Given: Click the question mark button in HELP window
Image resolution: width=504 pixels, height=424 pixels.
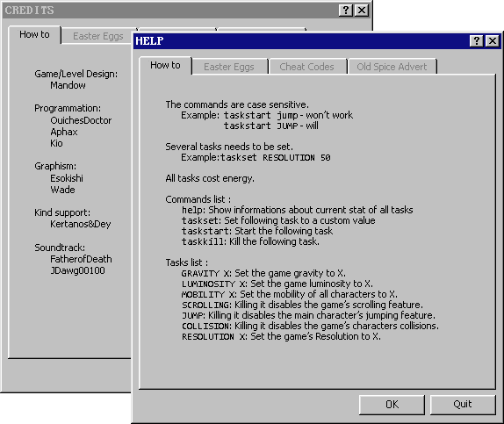Looking at the screenshot, I should coord(476,41).
